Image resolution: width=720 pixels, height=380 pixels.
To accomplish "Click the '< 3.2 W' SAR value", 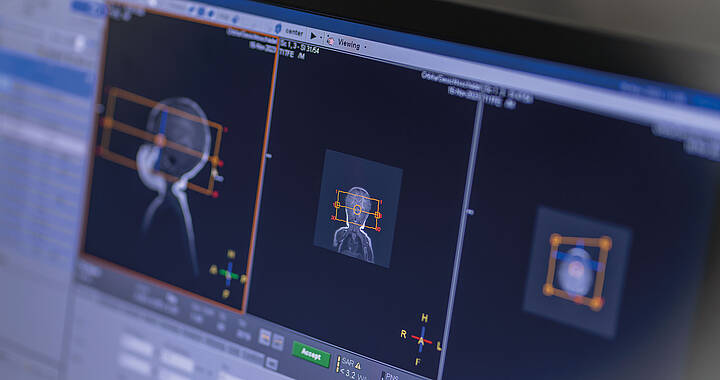I will click(354, 374).
